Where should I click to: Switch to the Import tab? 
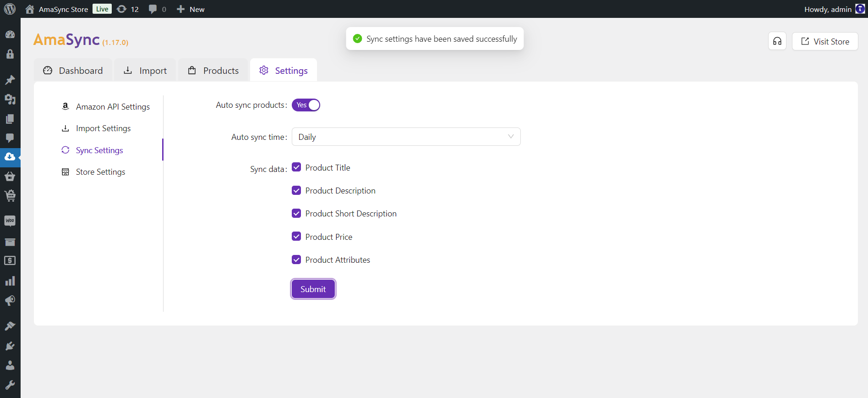(145, 71)
